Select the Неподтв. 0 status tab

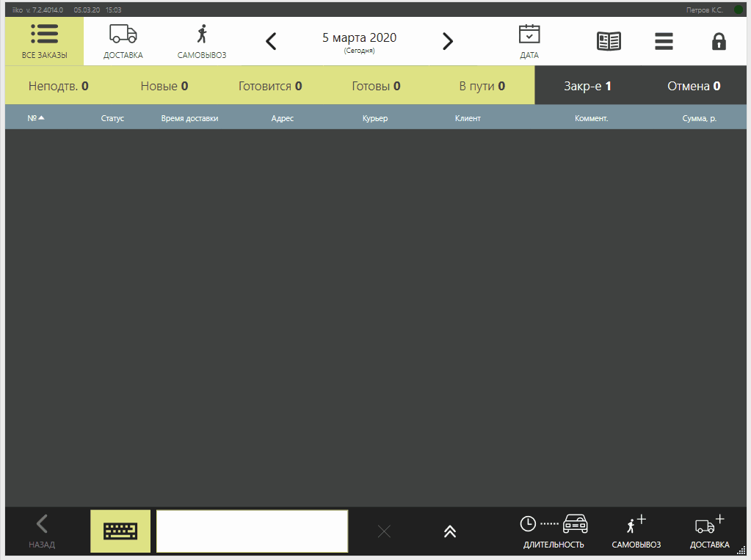(59, 86)
